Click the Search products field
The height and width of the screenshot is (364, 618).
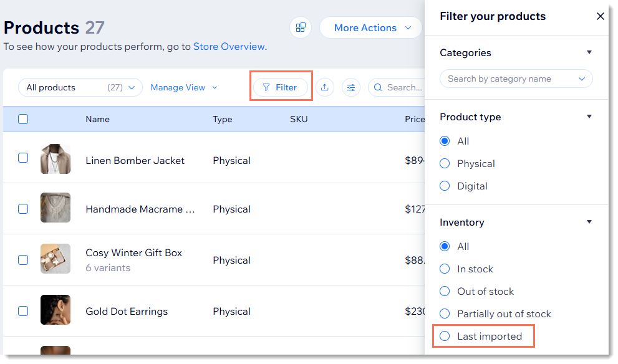pos(397,87)
